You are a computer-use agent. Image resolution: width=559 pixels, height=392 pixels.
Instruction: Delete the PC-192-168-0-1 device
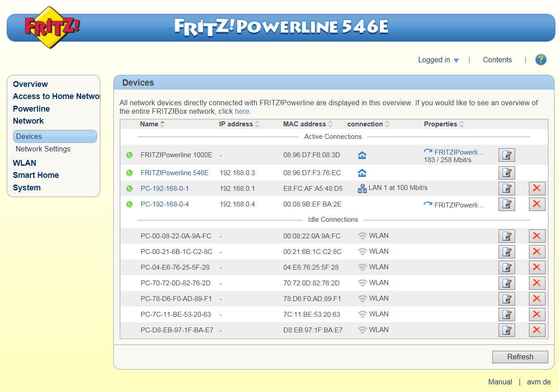(537, 189)
